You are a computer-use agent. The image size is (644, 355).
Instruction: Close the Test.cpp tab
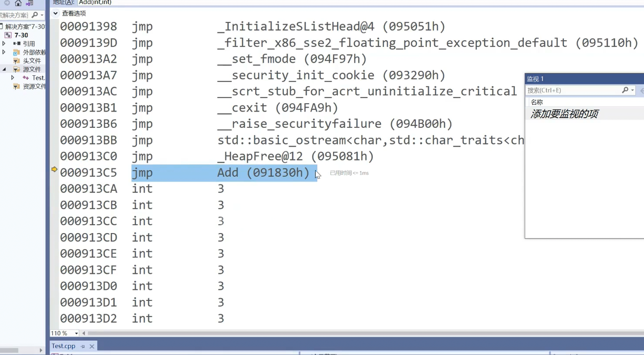click(x=92, y=346)
